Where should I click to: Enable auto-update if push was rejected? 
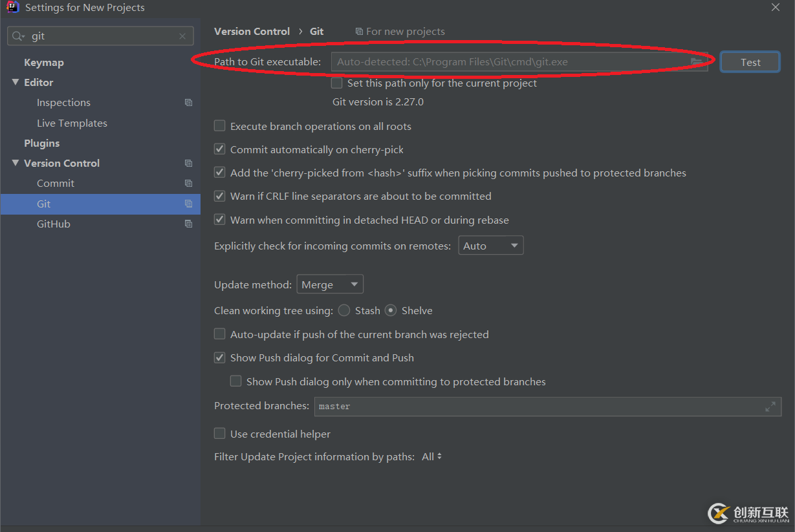pos(220,334)
